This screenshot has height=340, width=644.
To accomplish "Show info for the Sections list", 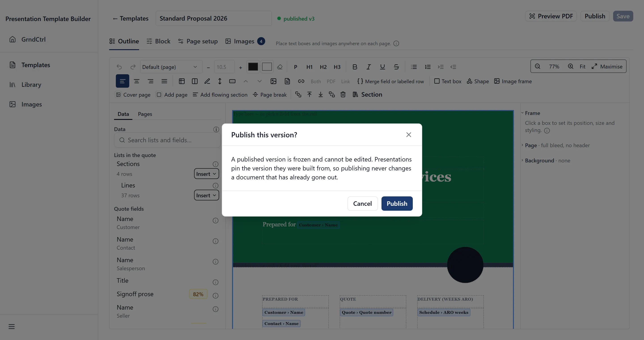I will [216, 164].
